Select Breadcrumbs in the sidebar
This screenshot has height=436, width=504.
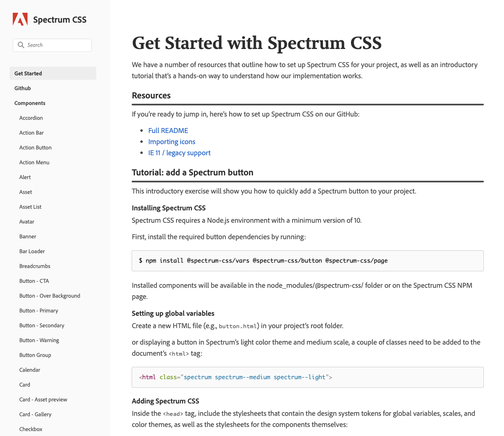(x=35, y=266)
